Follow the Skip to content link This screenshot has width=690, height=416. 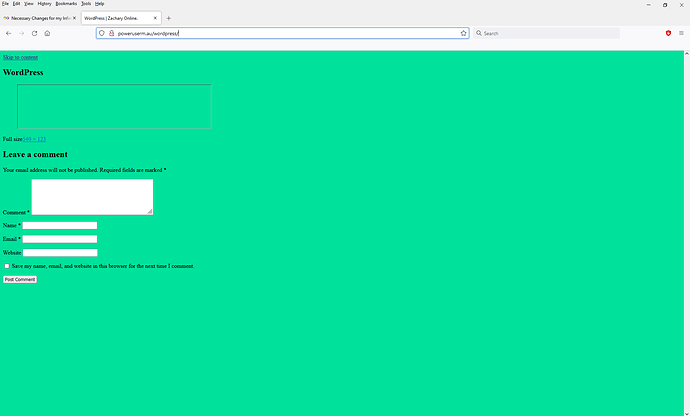point(20,57)
